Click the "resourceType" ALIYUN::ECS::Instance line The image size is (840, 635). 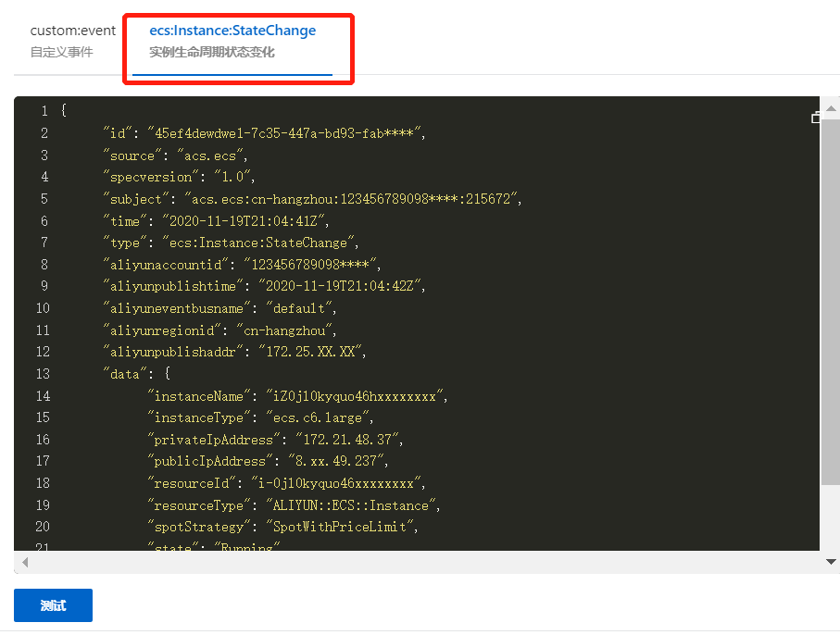coord(294,505)
